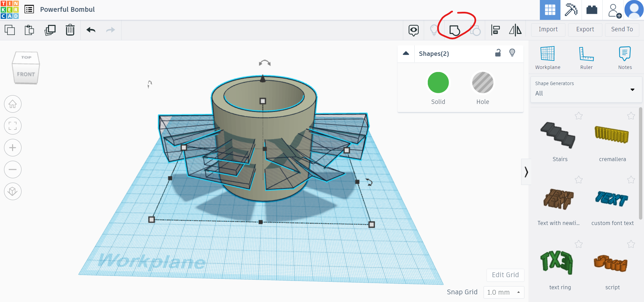Redo the undone action
Screen dimensions: 644x302
[x=110, y=30]
